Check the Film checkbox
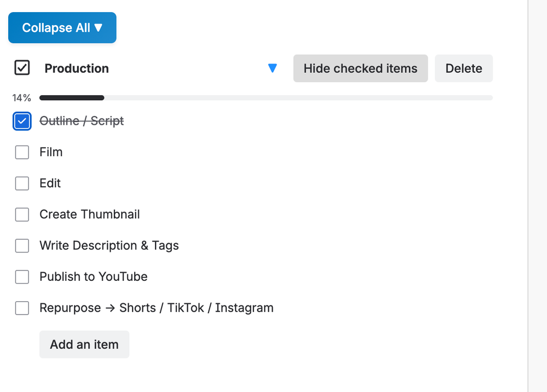547x392 pixels. pos(22,152)
